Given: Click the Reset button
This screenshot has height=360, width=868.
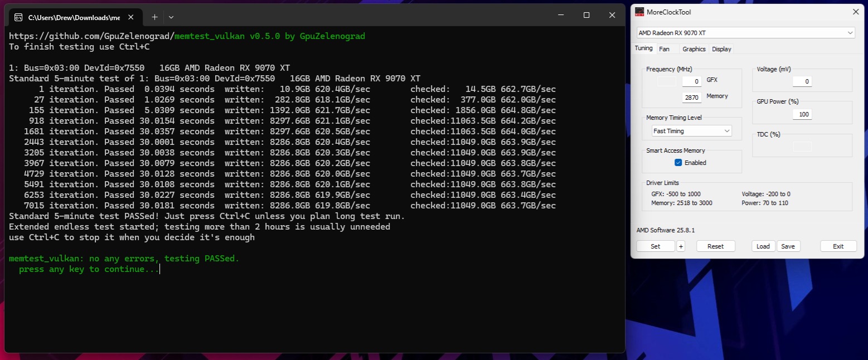Looking at the screenshot, I should tap(715, 246).
